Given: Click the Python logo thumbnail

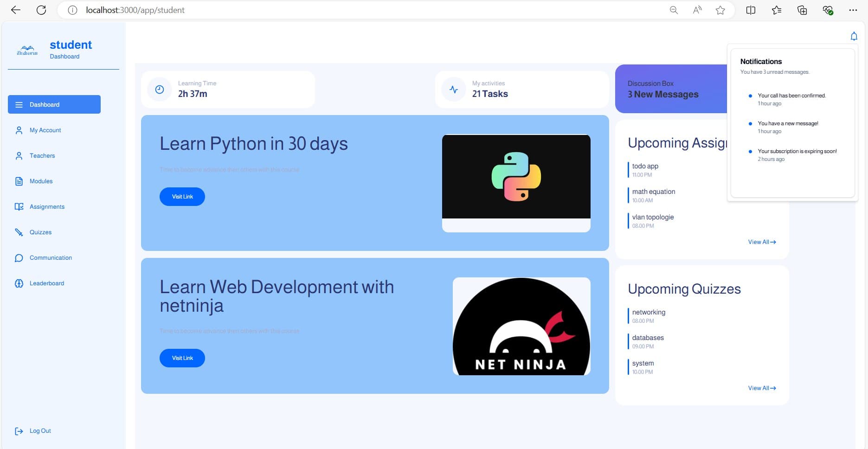Looking at the screenshot, I should point(516,177).
